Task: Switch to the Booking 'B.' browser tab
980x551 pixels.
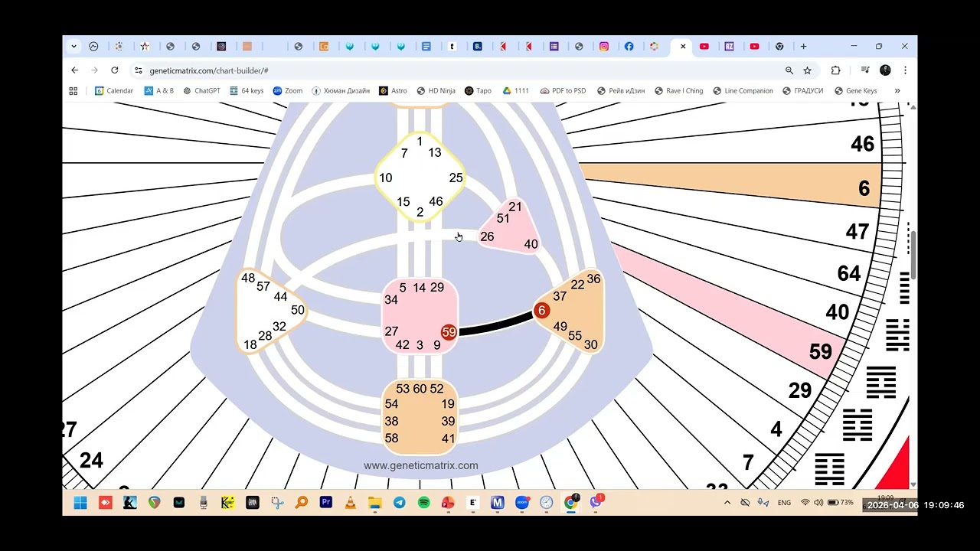Action: (x=478, y=47)
